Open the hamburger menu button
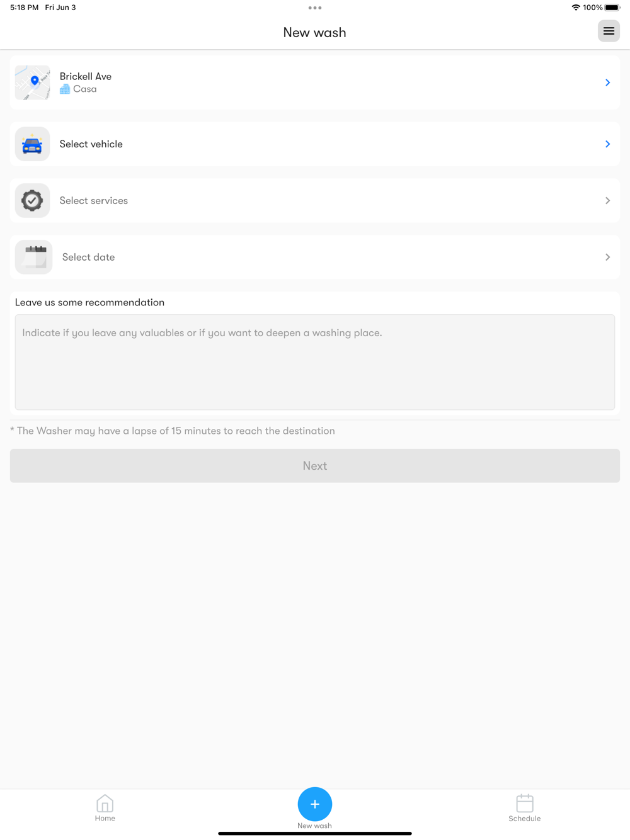 pyautogui.click(x=609, y=31)
